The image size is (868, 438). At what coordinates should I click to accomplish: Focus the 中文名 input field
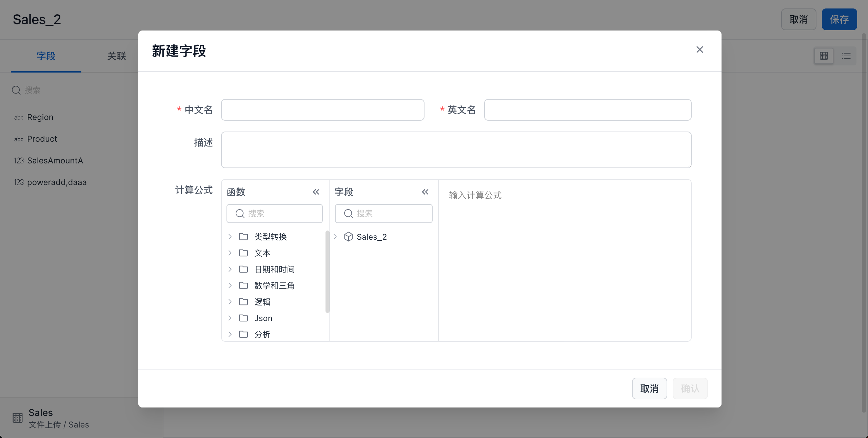click(x=322, y=110)
